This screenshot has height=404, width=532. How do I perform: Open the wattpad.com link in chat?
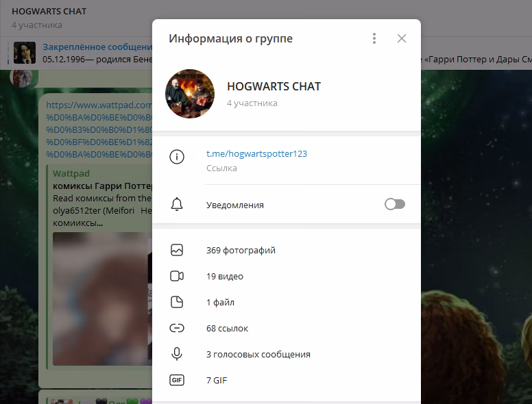[x=99, y=129]
